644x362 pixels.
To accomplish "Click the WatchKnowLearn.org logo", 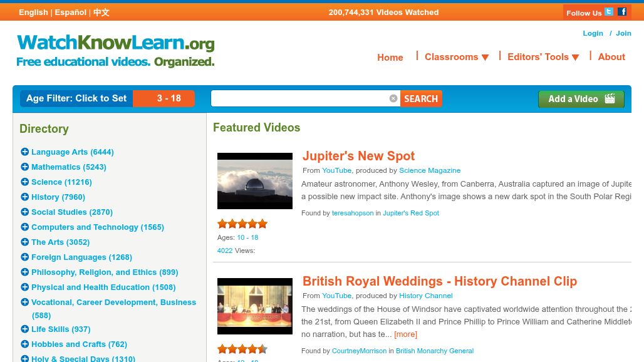I will tap(115, 51).
